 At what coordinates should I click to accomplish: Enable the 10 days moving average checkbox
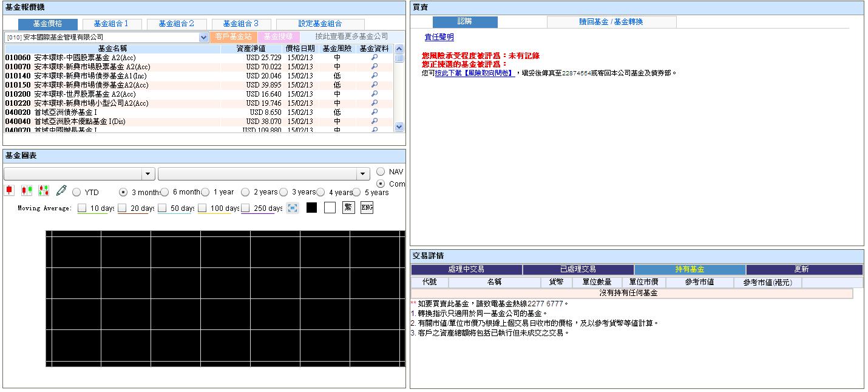tap(83, 208)
